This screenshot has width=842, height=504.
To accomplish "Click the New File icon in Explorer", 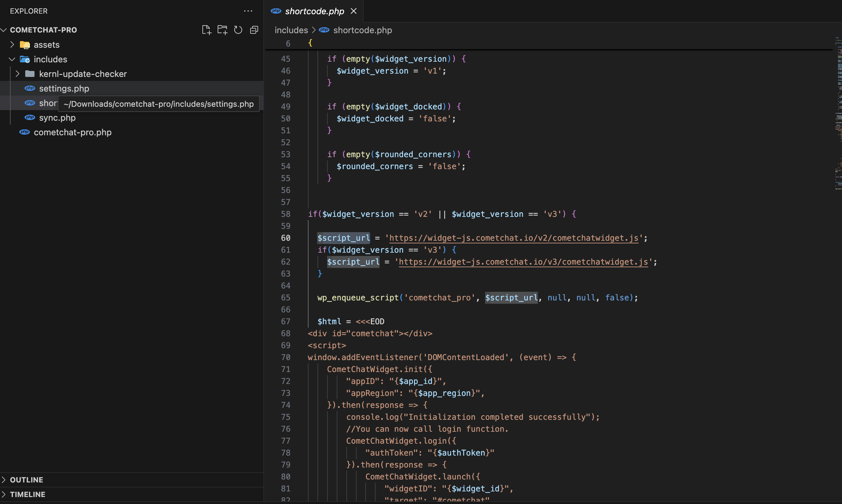I will click(x=206, y=30).
